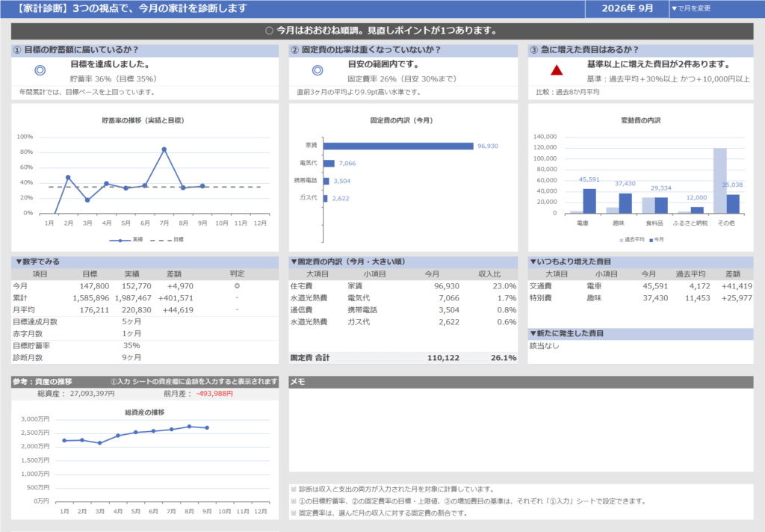
Task: Select the 累計 actual value 1,987,467
Action: 133,297
